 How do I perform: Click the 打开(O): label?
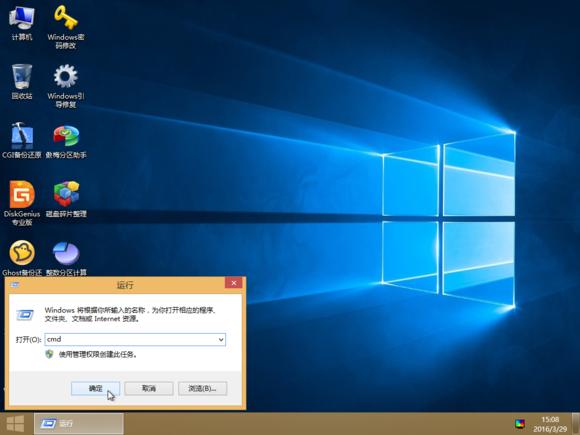[x=28, y=340]
